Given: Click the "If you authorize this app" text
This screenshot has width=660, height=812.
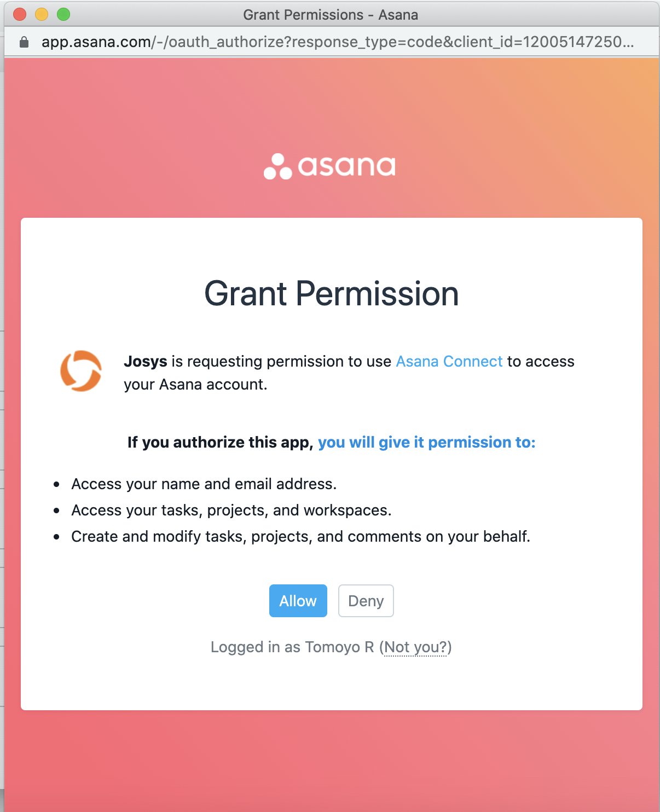Looking at the screenshot, I should 220,442.
